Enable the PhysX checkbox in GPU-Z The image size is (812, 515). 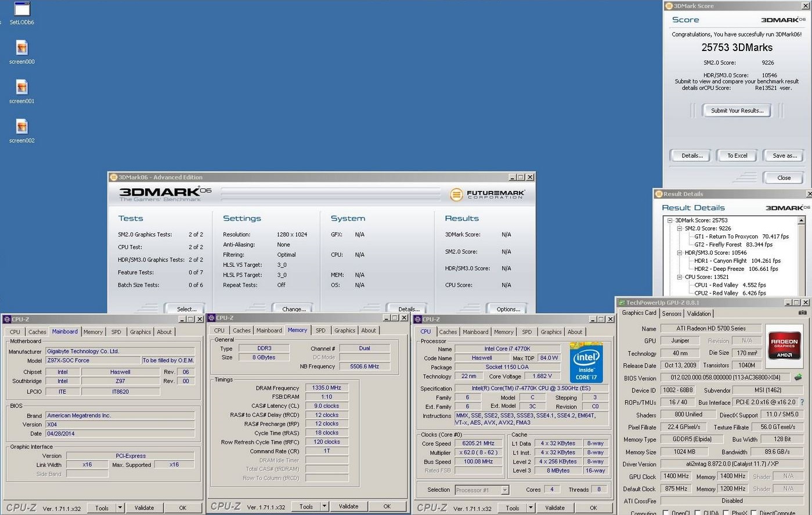[727, 513]
